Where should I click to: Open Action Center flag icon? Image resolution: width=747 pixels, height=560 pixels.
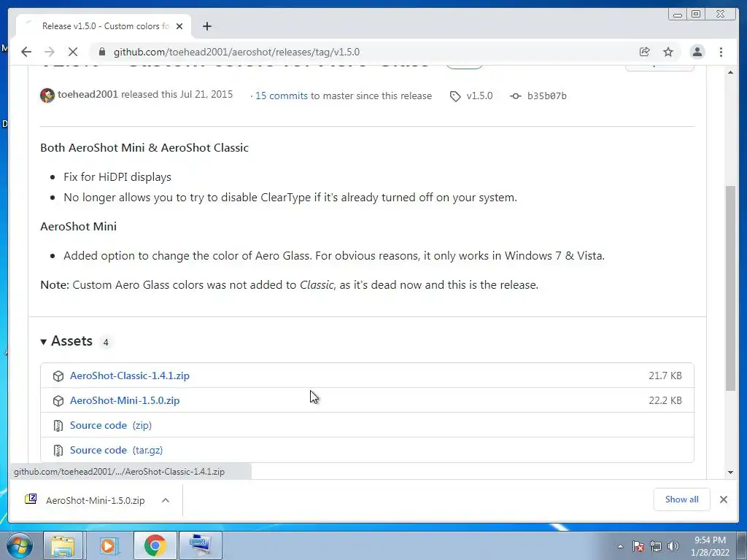click(638, 546)
